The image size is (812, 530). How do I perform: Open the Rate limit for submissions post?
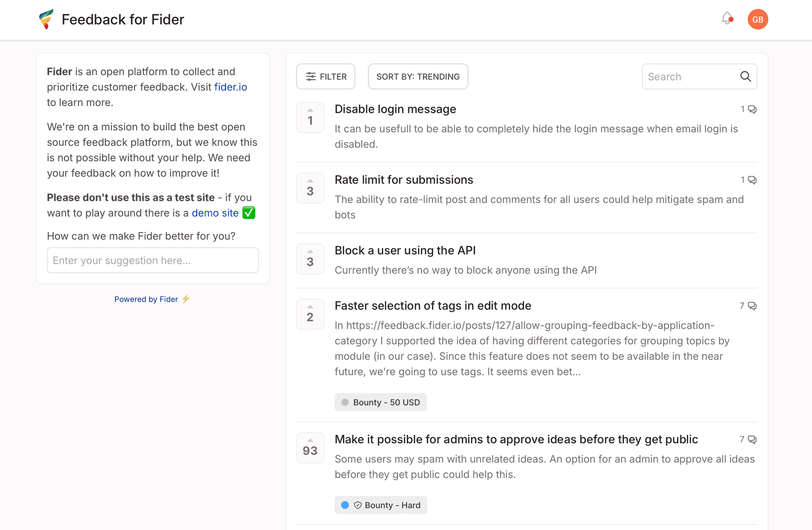click(404, 180)
